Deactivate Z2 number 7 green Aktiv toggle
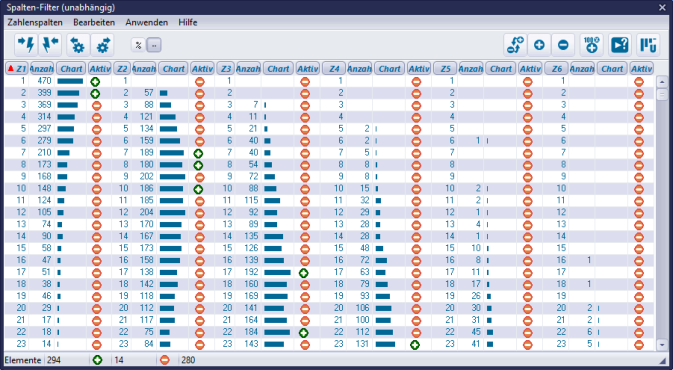This screenshot has height=370, width=673. pos(198,153)
